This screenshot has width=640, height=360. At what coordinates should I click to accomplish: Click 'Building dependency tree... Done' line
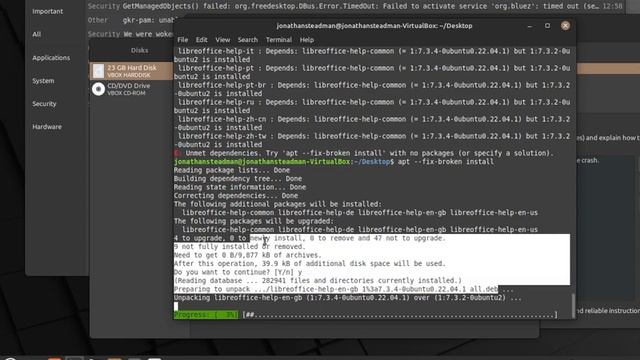(x=238, y=179)
